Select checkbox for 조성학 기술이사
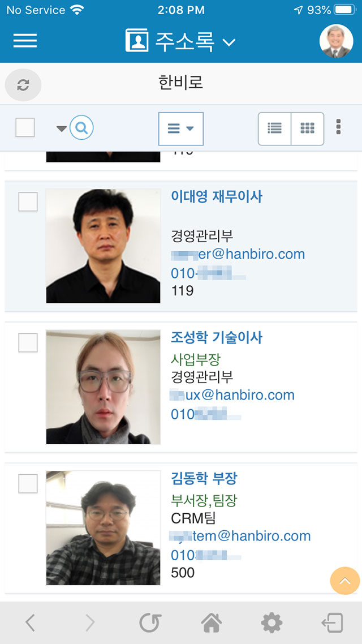This screenshot has height=644, width=362. pyautogui.click(x=28, y=342)
